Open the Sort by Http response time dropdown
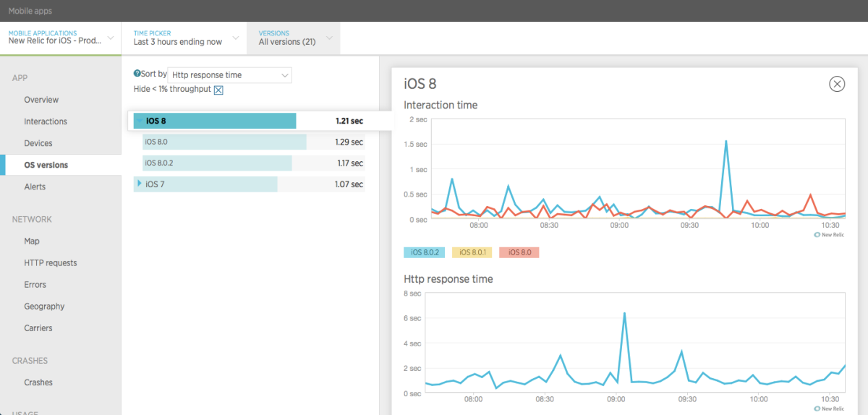Viewport: 868px width, 415px height. (x=229, y=74)
